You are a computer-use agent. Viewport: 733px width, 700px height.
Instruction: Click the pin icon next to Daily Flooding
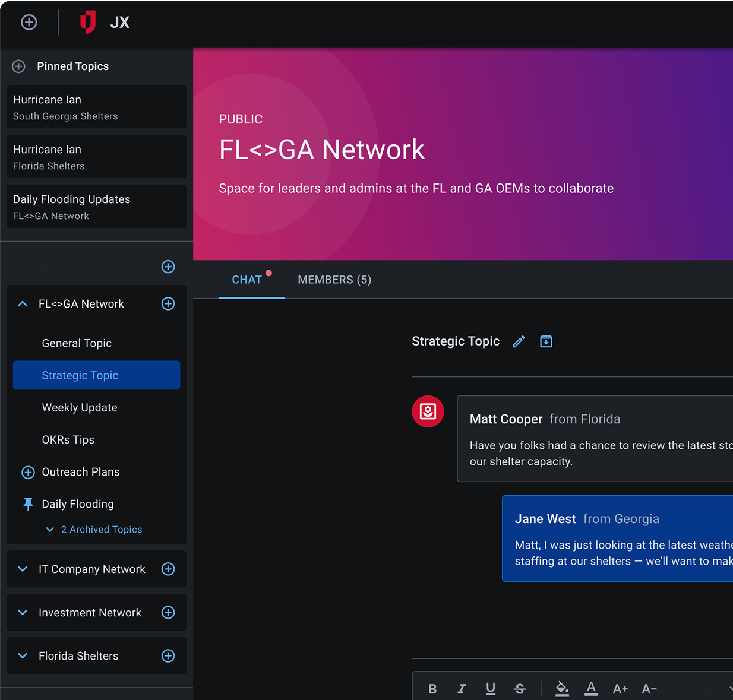28,504
